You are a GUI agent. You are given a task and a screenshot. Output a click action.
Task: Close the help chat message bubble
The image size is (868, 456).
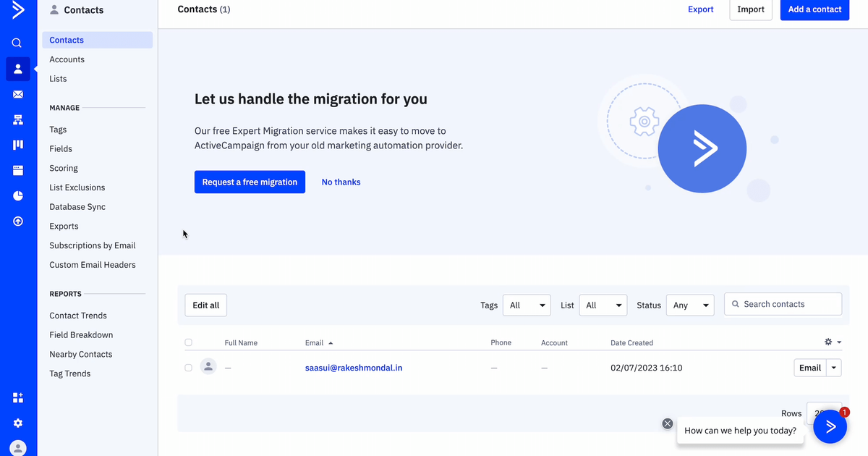(x=668, y=423)
